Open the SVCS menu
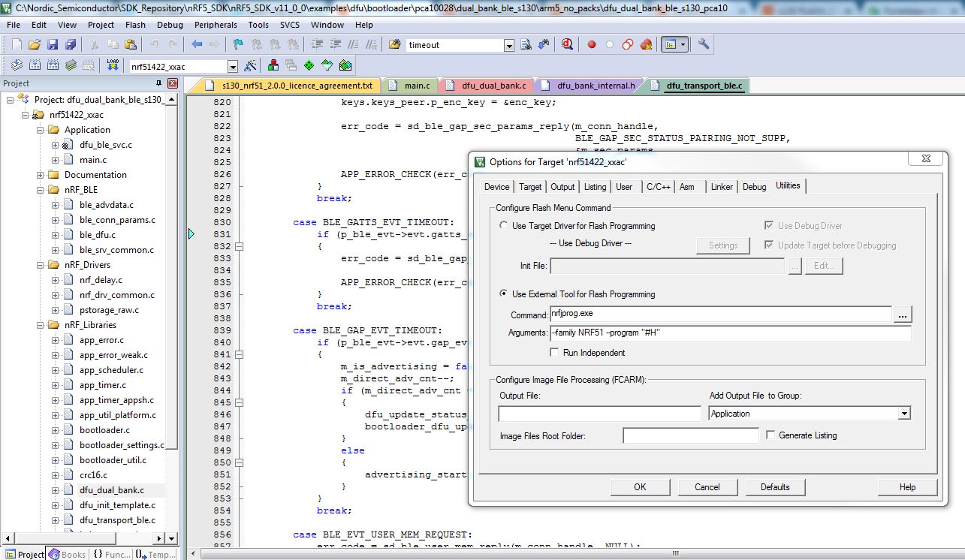965x560 pixels. point(290,25)
